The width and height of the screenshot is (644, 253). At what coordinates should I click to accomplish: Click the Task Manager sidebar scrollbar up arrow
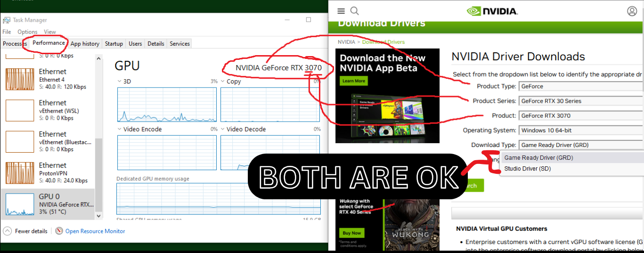pos(98,58)
